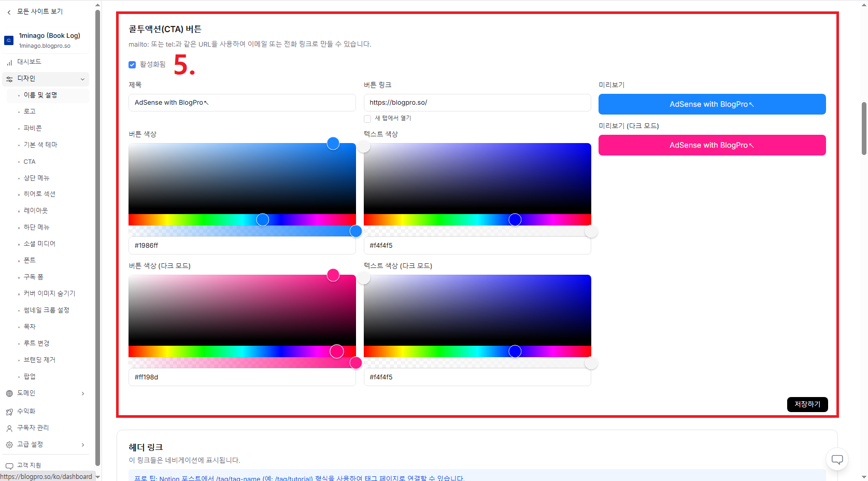Click the dark mode button opacity slider
Screen dimensions: 868x481
(242, 363)
